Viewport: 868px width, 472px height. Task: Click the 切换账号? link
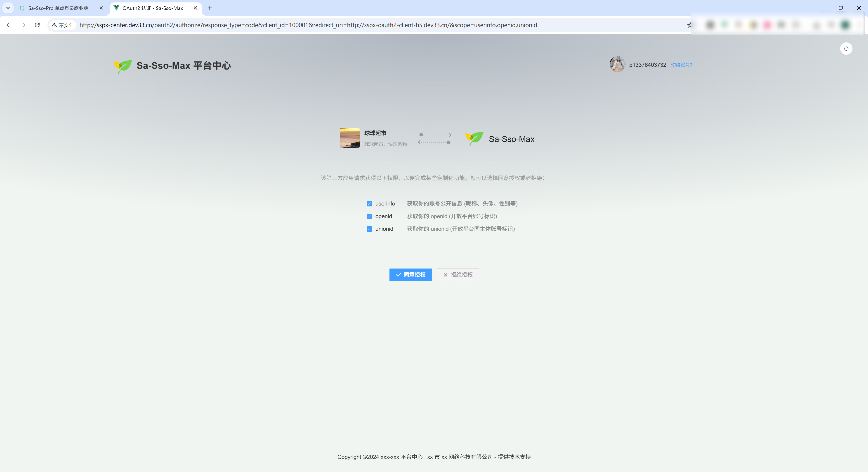click(681, 65)
